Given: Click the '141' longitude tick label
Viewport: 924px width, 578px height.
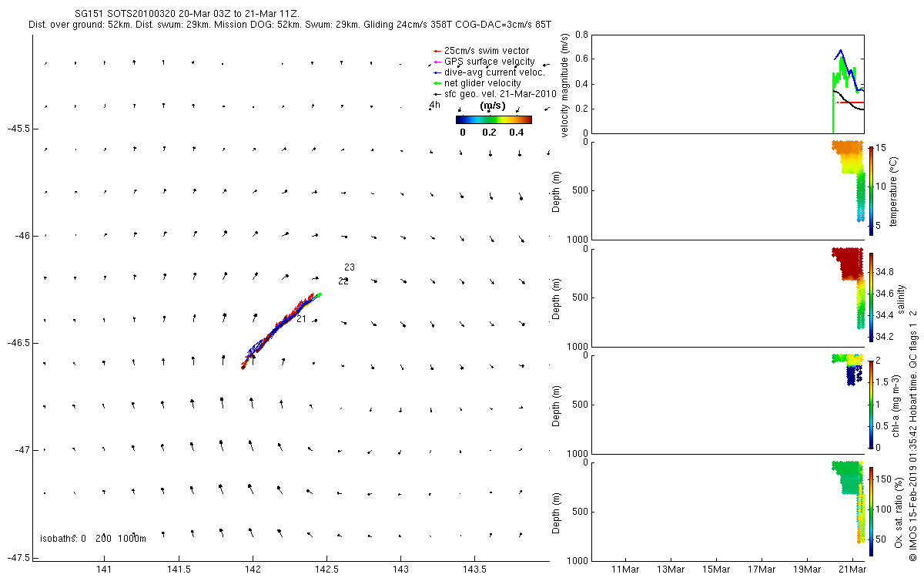Looking at the screenshot, I should (x=104, y=570).
